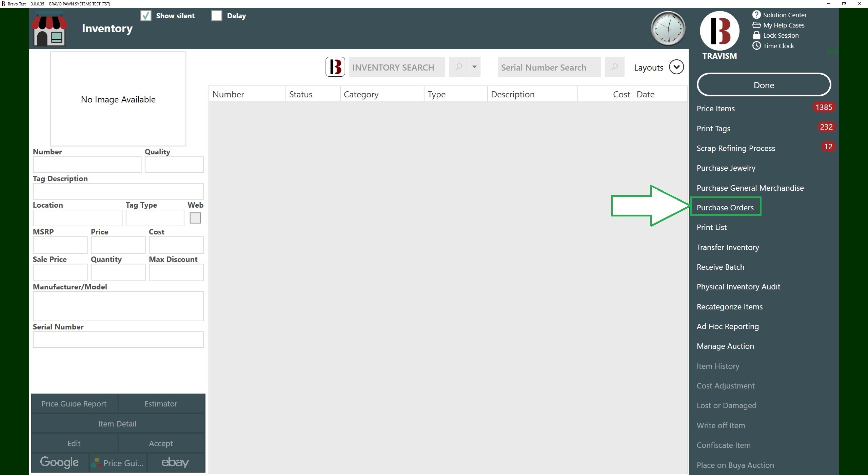868x475 pixels.
Task: Check the Web checkbox
Action: (195, 218)
